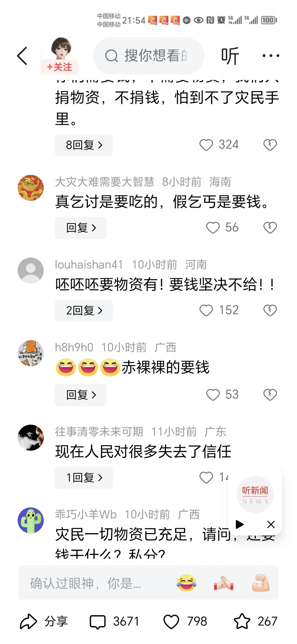
Task: Reply to h8h9h0's comment via 回复
Action: (81, 395)
